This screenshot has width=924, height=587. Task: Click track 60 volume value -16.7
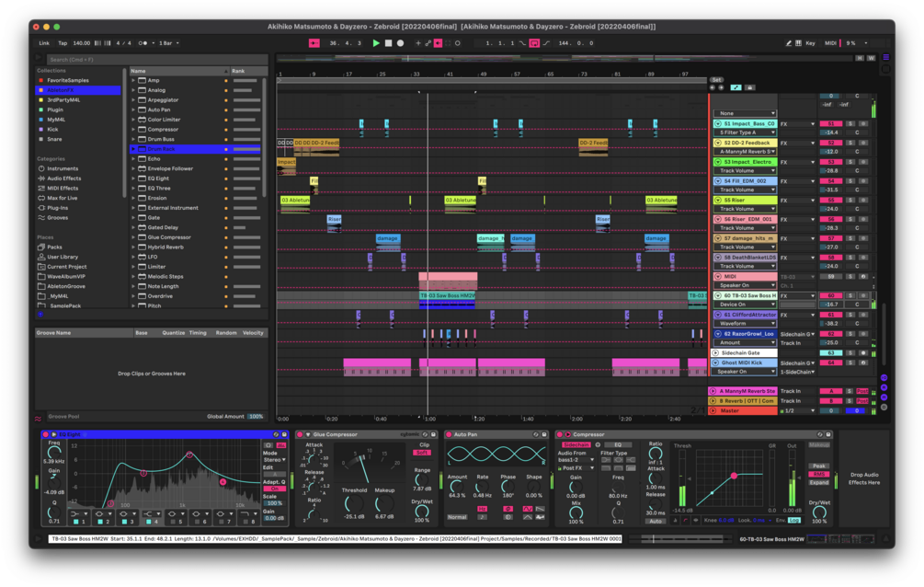pos(831,305)
